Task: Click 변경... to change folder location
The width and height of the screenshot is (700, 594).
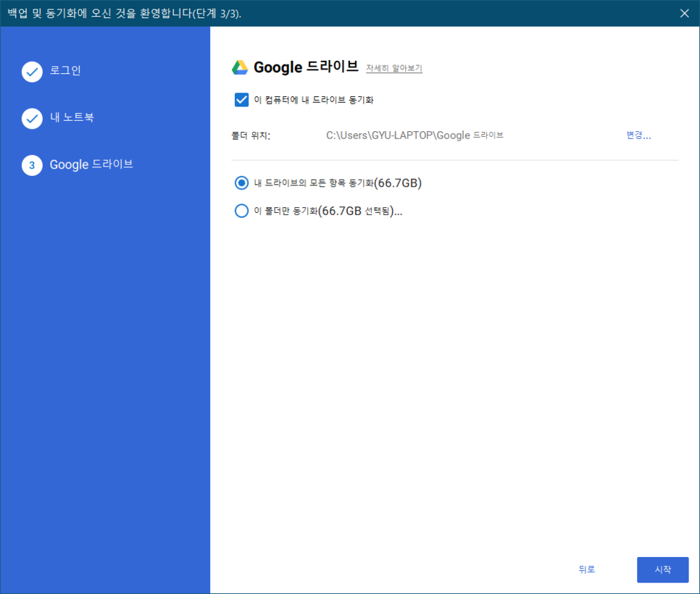Action: coord(638,135)
